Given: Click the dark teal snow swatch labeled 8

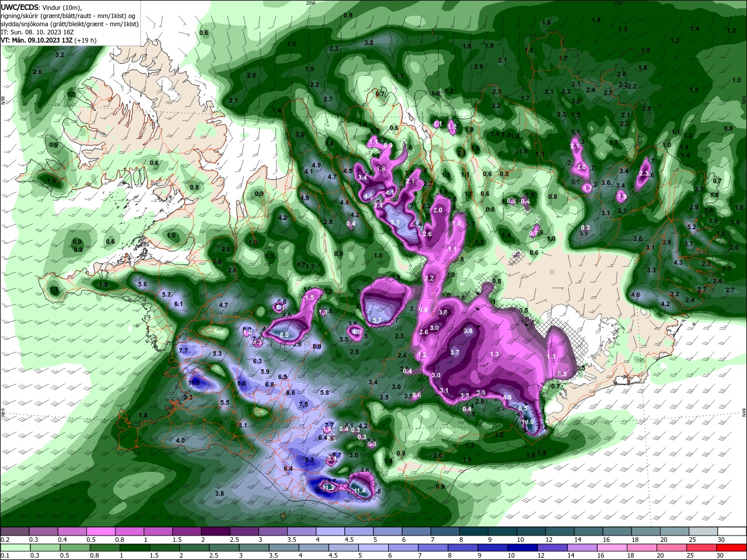Looking at the screenshot, I should (x=474, y=531).
